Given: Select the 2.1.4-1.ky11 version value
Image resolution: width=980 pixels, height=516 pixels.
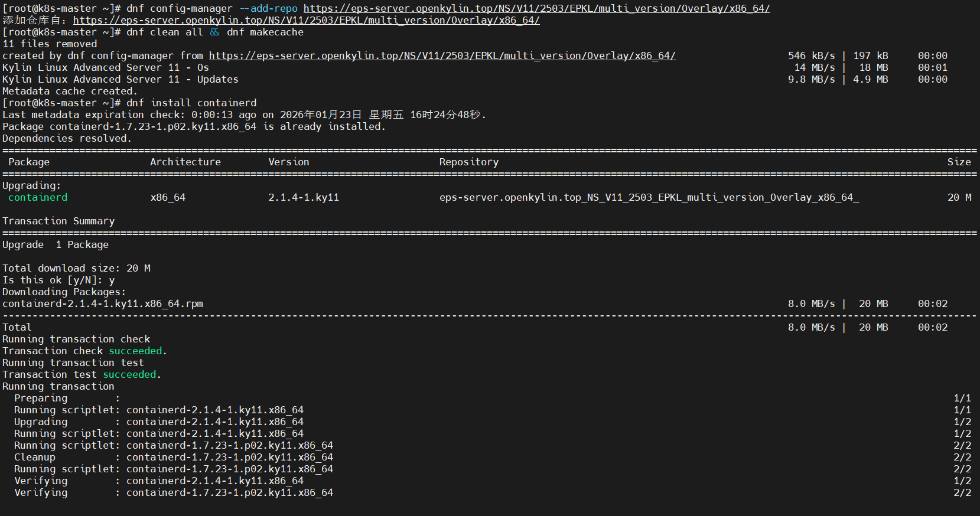Looking at the screenshot, I should [x=304, y=197].
